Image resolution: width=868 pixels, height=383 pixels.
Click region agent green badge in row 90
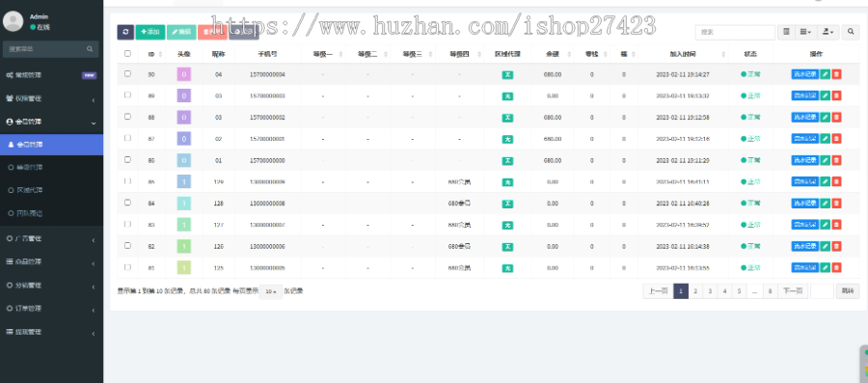[x=507, y=74]
